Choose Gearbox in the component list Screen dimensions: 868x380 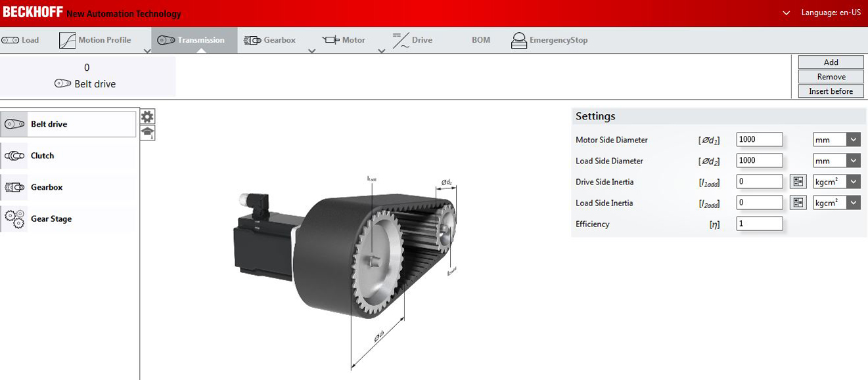tap(68, 187)
